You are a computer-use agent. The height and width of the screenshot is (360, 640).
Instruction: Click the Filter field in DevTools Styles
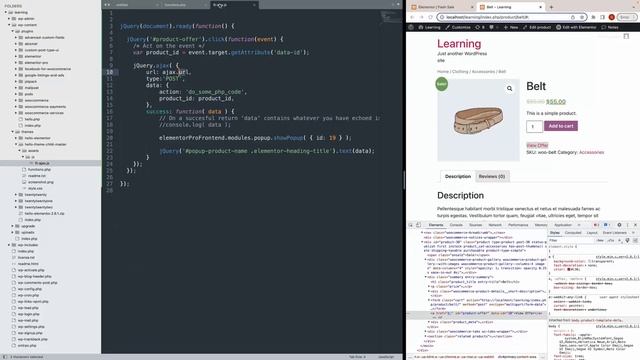pos(570,240)
